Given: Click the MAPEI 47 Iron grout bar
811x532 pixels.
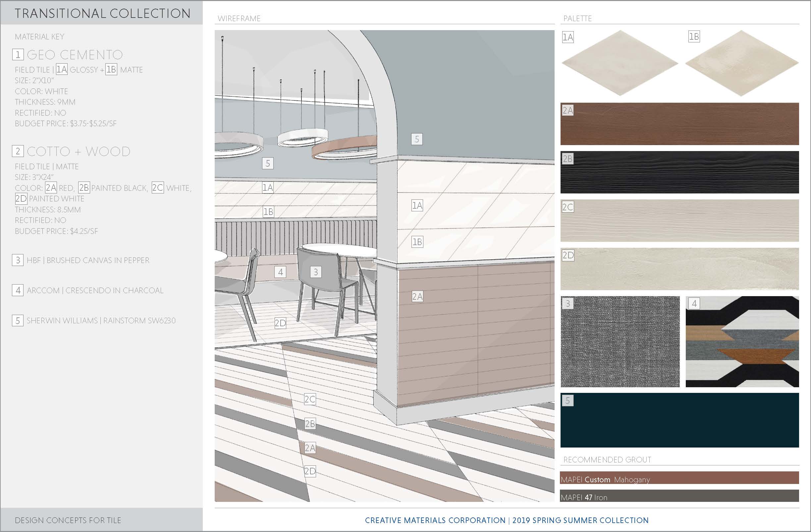Looking at the screenshot, I should [x=679, y=496].
